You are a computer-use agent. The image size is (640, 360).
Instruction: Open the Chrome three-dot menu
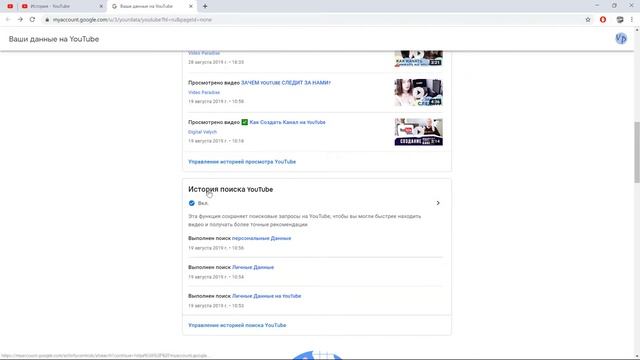click(631, 20)
